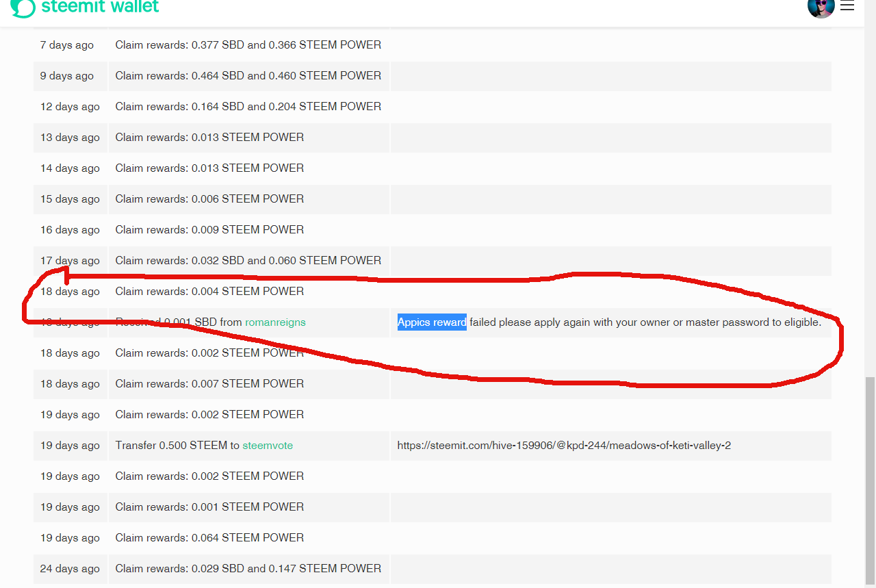Click 'Claim rewards: 0.001 STEEM POWER' entry
Viewport: 876px width, 588px height.
click(209, 507)
